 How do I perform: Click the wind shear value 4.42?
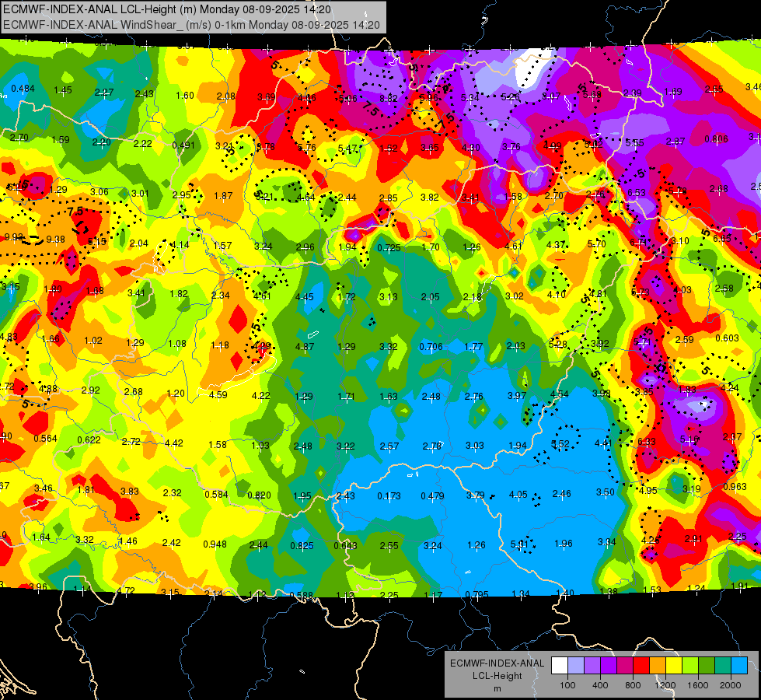tap(174, 443)
